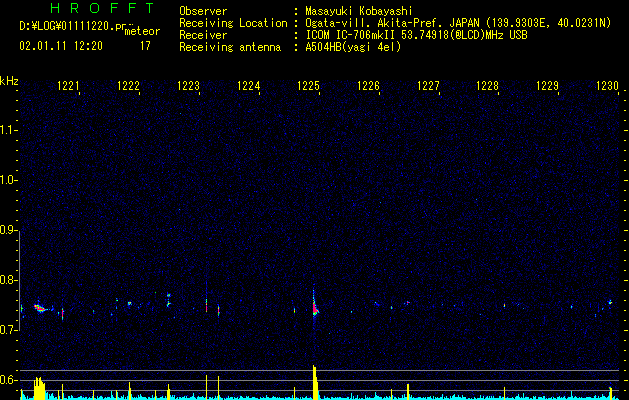Image resolution: width=629 pixels, height=400 pixels.
Task: Click the 1226 time marker
Action: [x=368, y=86]
